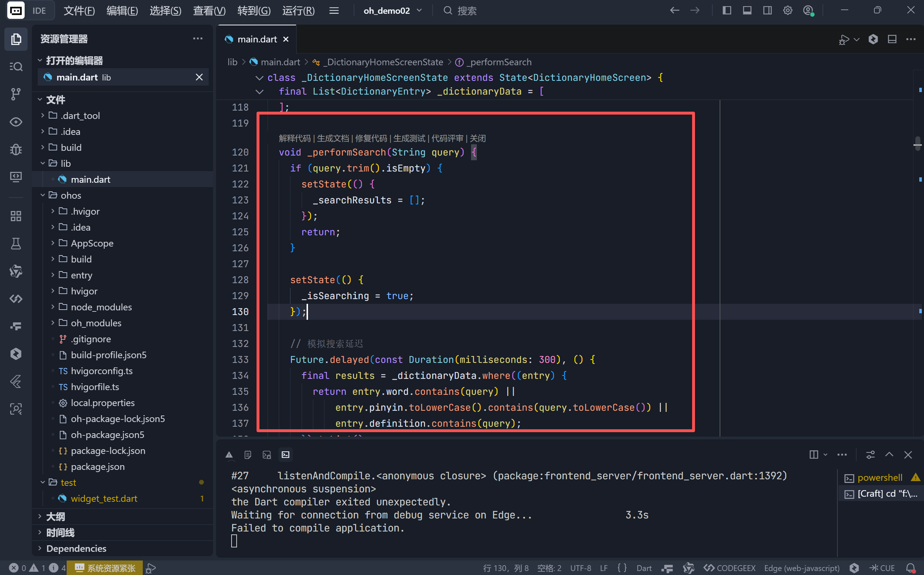Toggle the bottom panel layout button
924x575 pixels.
coord(747,10)
